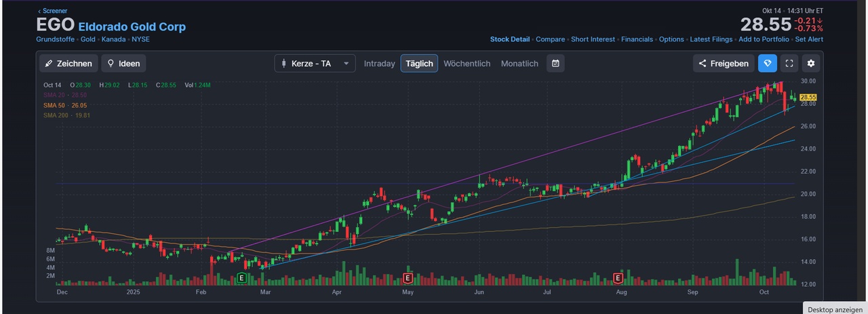
Task: Click the Freigeben share button
Action: click(723, 63)
